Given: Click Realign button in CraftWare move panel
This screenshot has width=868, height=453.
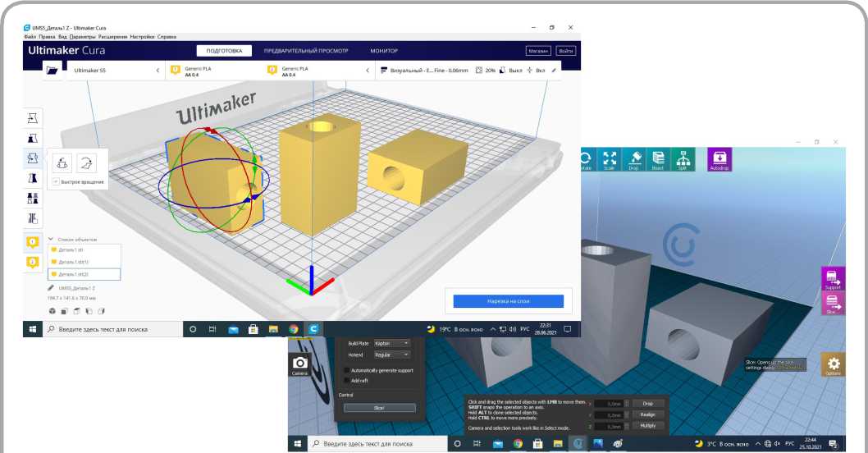Looking at the screenshot, I should tap(647, 414).
